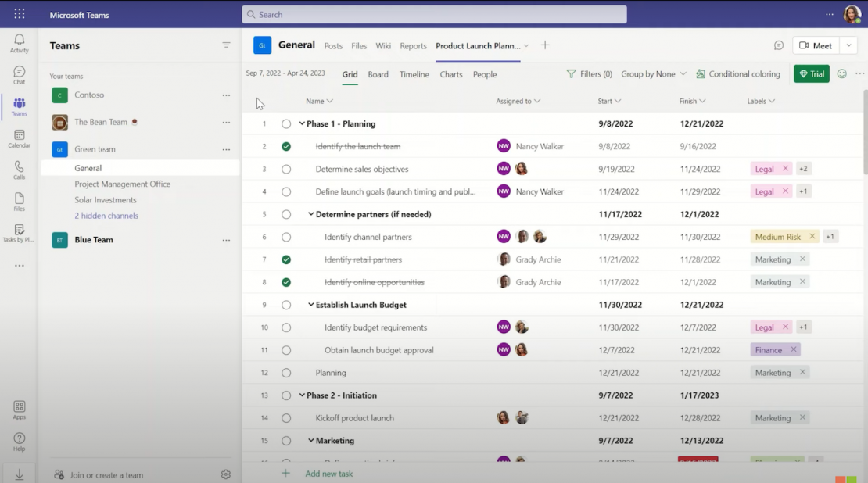Image resolution: width=868 pixels, height=483 pixels.
Task: Open the Activity feed
Action: pos(19,41)
